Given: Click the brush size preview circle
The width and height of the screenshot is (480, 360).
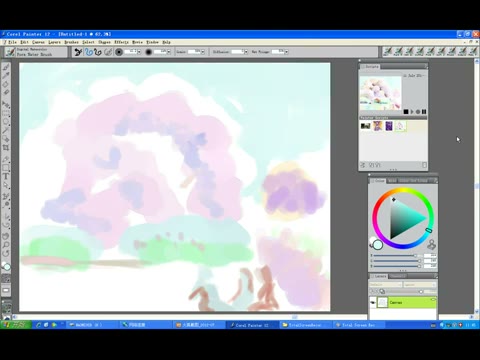Looking at the screenshot, I should tap(119, 52).
